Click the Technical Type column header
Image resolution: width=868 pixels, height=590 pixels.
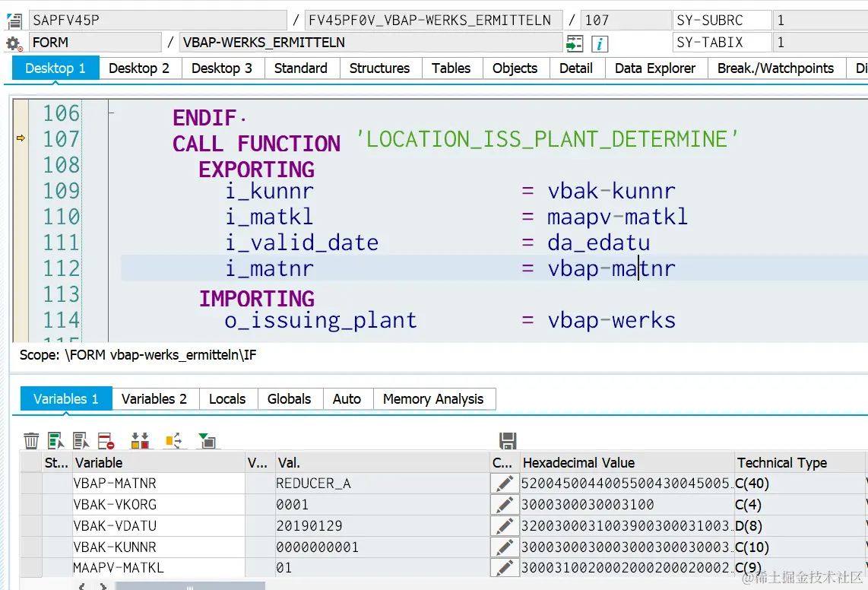pyautogui.click(x=800, y=462)
